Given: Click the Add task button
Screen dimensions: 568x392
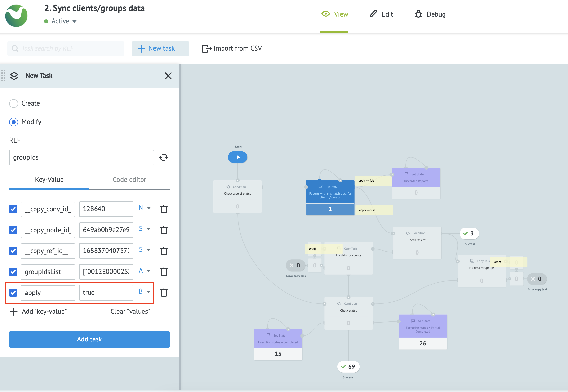Looking at the screenshot, I should click(89, 339).
